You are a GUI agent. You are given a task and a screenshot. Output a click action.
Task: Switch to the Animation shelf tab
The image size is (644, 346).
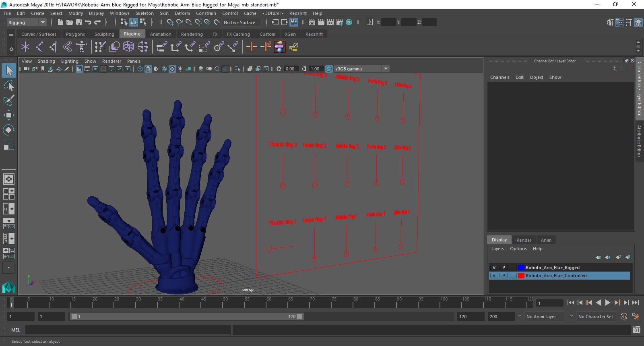coord(161,34)
